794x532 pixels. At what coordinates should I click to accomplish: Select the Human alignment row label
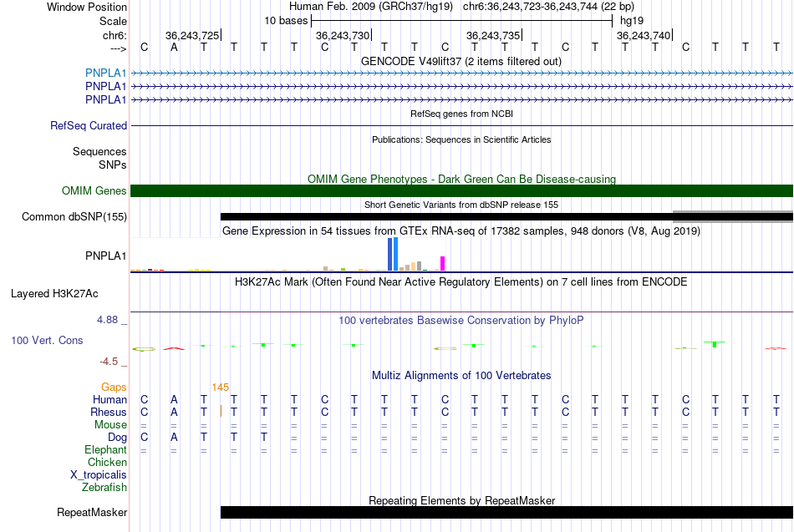(x=109, y=400)
